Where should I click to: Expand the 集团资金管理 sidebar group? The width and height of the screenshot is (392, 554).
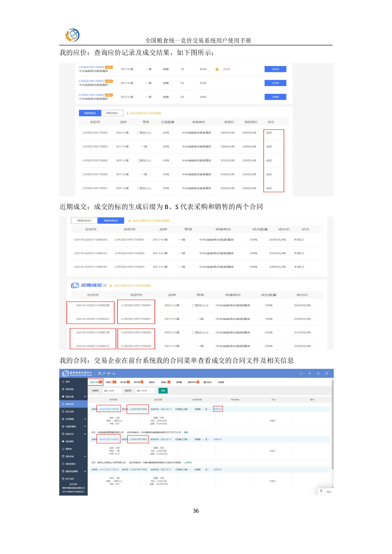click(x=73, y=471)
